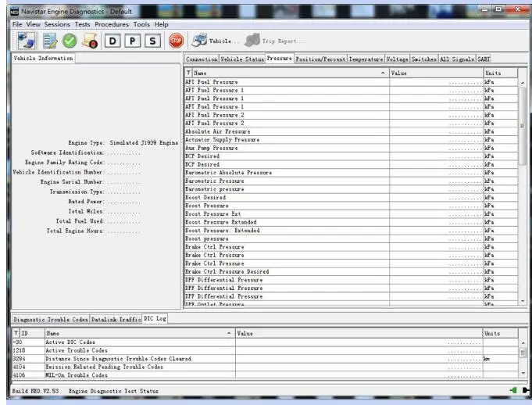Open the File menu

pos(17,24)
